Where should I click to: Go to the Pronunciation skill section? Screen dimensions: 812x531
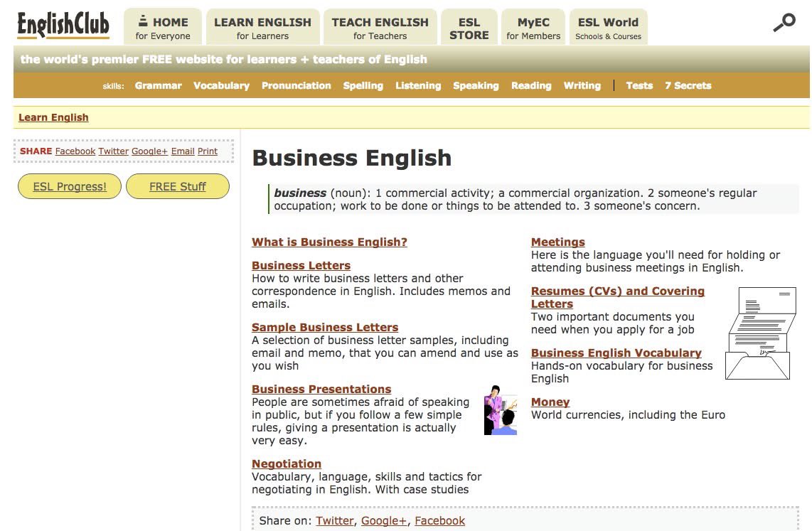297,85
